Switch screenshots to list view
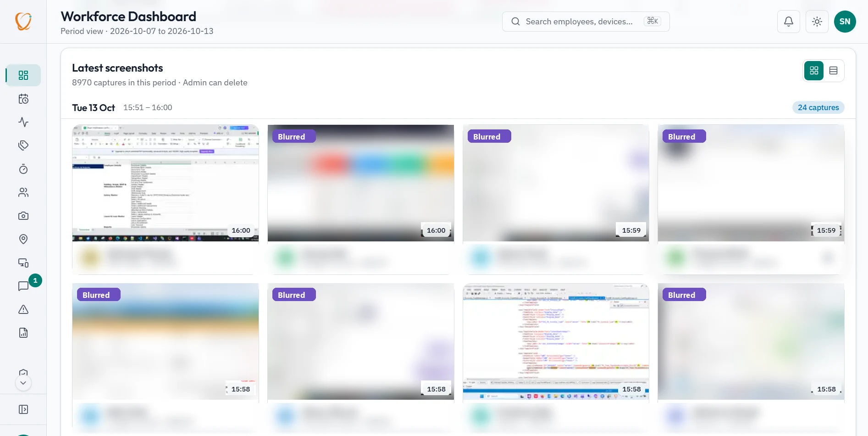 (x=834, y=71)
